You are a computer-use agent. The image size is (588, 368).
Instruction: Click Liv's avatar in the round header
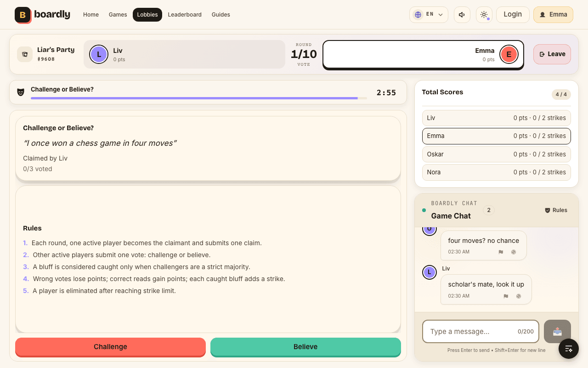99,54
